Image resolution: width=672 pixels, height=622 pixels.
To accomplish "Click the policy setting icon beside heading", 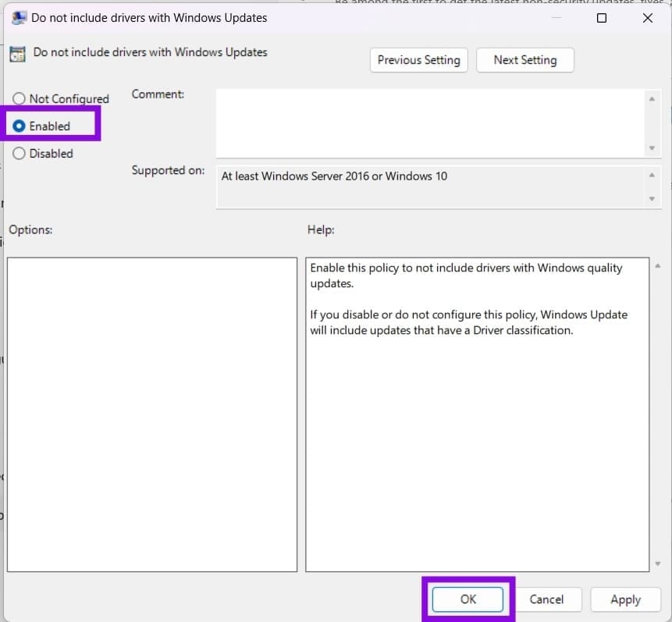I will (18, 54).
